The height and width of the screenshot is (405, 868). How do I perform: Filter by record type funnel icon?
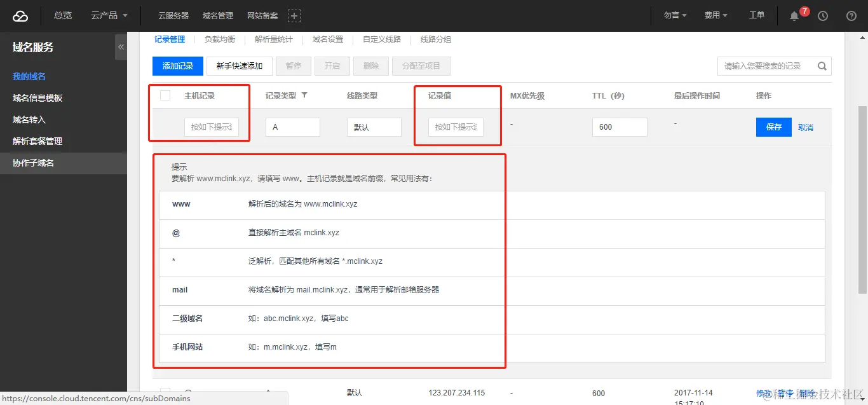click(x=304, y=95)
